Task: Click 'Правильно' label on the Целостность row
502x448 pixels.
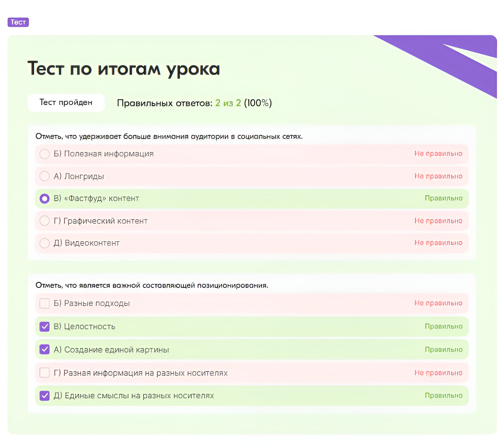Action: pos(443,326)
